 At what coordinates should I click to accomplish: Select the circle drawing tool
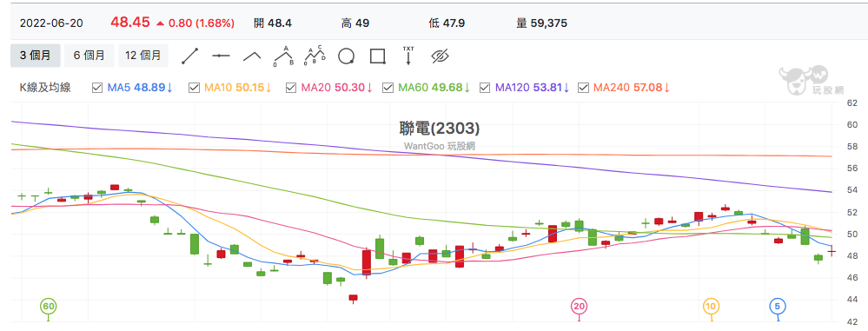point(347,56)
